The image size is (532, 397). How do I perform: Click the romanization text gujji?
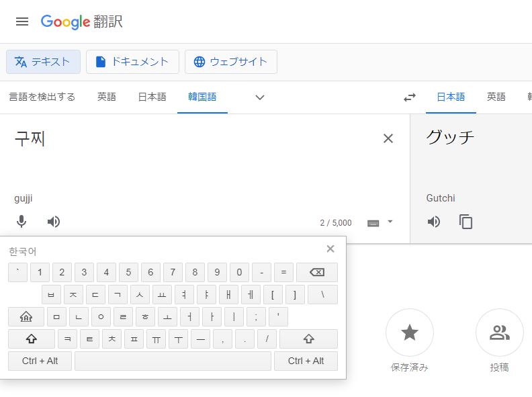tap(24, 199)
